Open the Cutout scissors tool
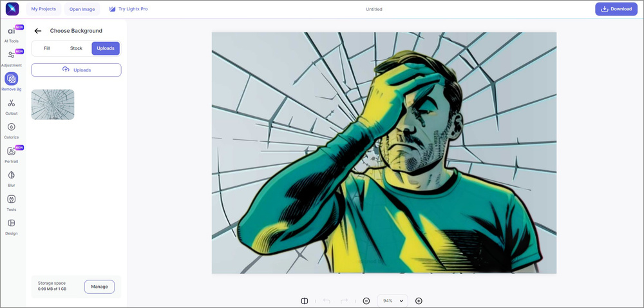Image resolution: width=644 pixels, height=308 pixels. (12, 106)
